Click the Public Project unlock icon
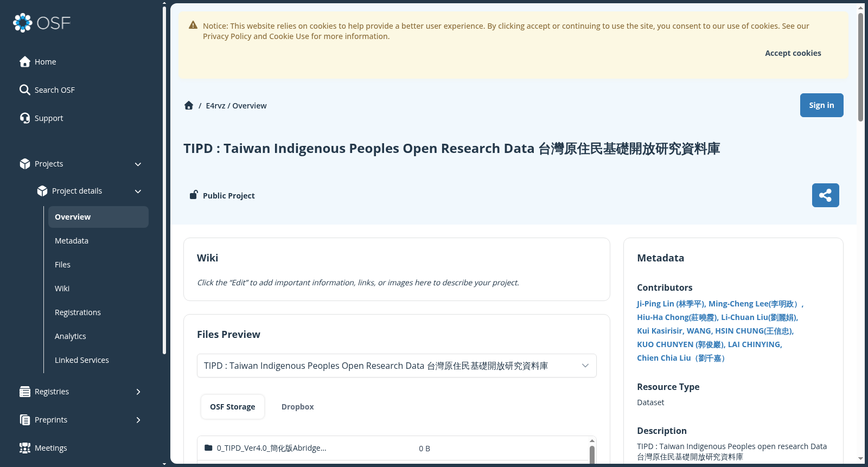Image resolution: width=868 pixels, height=467 pixels. pyautogui.click(x=194, y=195)
